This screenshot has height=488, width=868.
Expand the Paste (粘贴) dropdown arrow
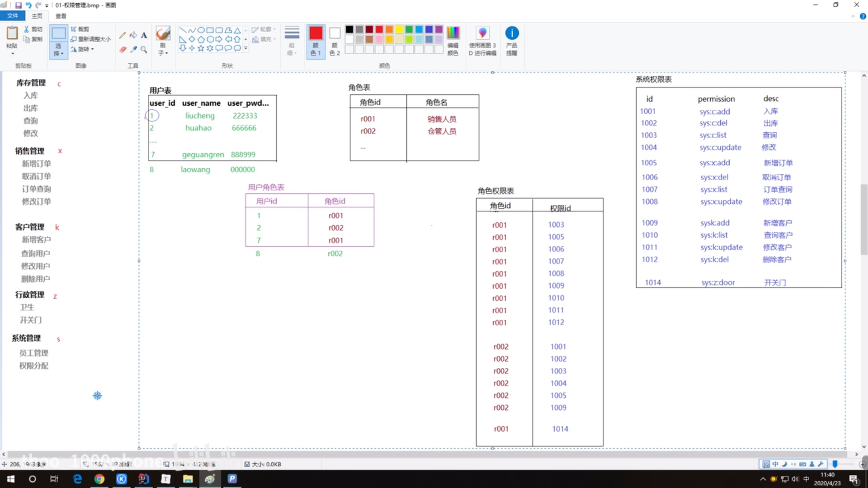12,53
